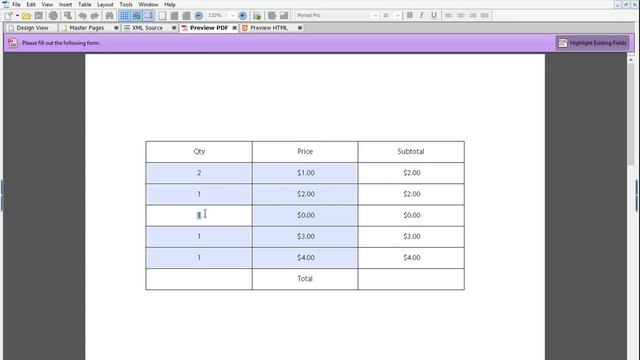Click the Qty field in the $3.00 price row

click(199, 237)
